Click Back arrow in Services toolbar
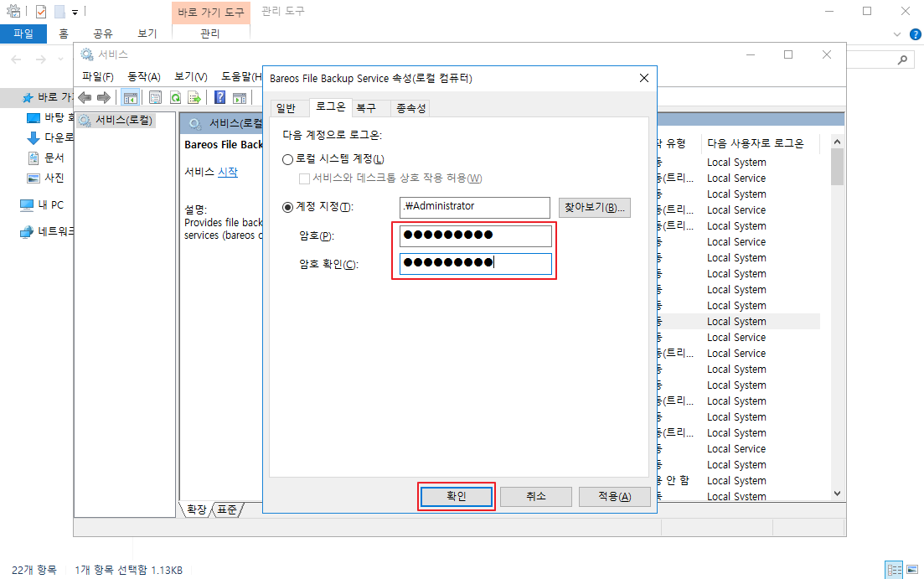924x579 pixels. click(x=85, y=97)
